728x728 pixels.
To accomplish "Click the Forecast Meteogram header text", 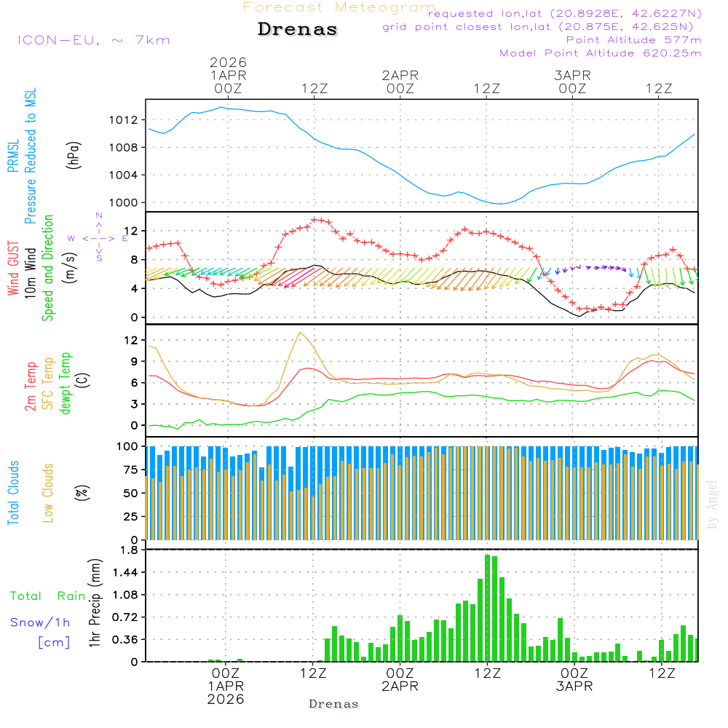I will (339, 8).
